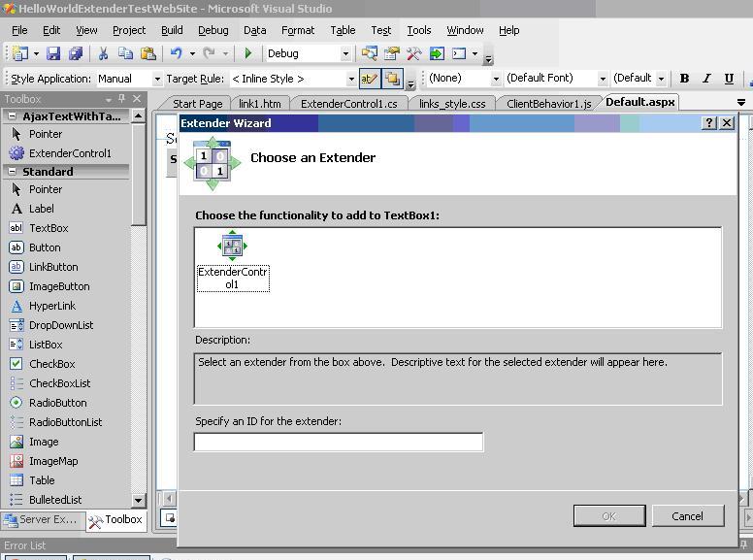Pin the Toolbox panel with the pushpin icon

click(x=122, y=98)
